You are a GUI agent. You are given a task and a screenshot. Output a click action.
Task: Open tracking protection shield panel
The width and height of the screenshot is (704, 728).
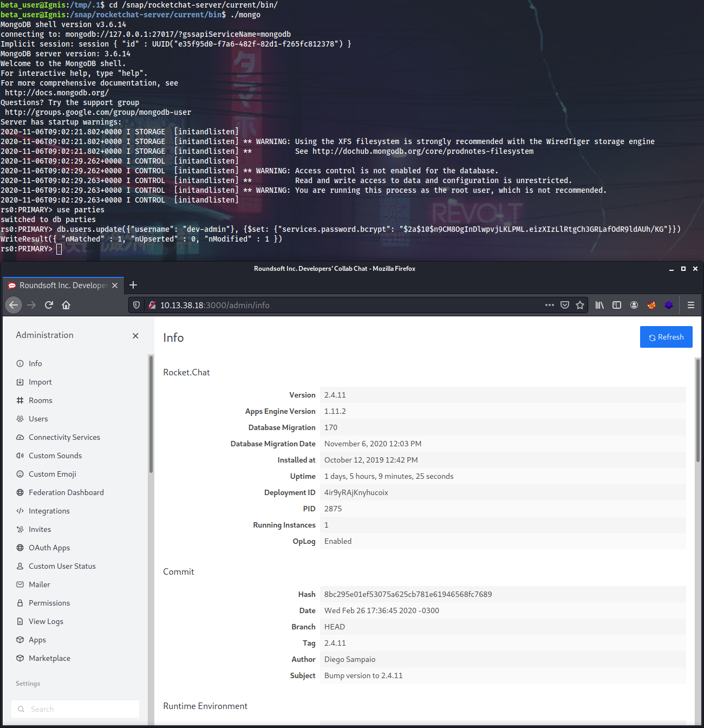[x=136, y=305]
